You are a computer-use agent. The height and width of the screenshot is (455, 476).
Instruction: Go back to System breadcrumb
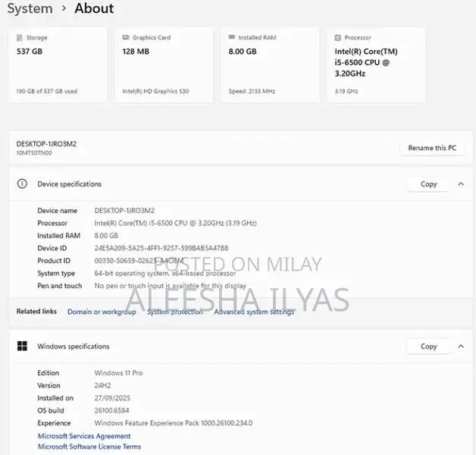[x=30, y=9]
